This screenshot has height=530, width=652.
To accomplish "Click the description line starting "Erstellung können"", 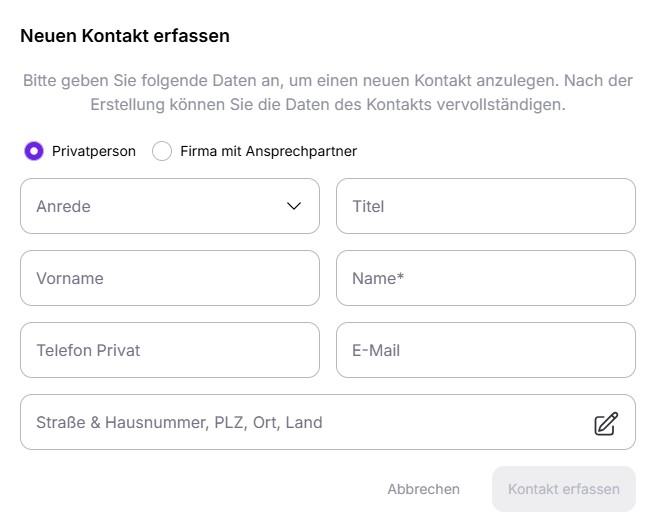I will (328, 105).
